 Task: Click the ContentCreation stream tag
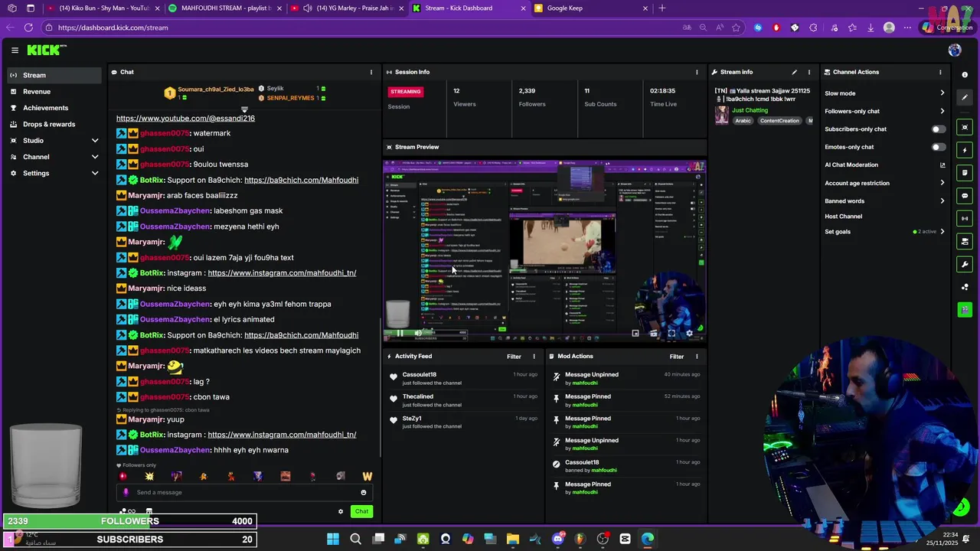[x=779, y=121]
